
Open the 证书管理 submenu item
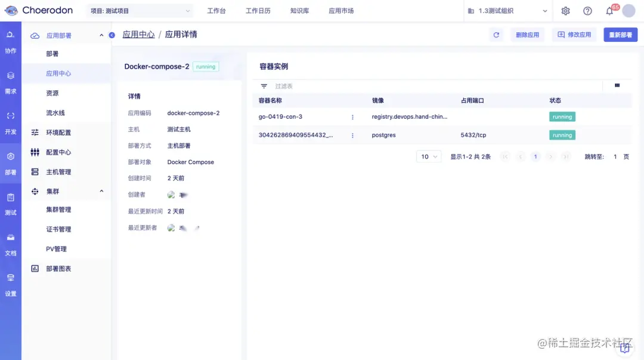click(58, 229)
